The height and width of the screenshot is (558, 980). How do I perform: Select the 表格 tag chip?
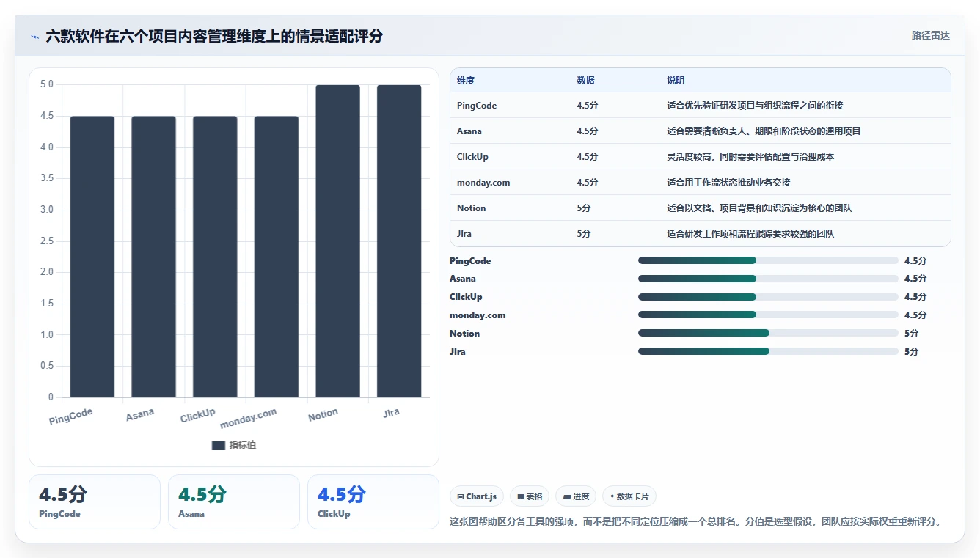530,496
